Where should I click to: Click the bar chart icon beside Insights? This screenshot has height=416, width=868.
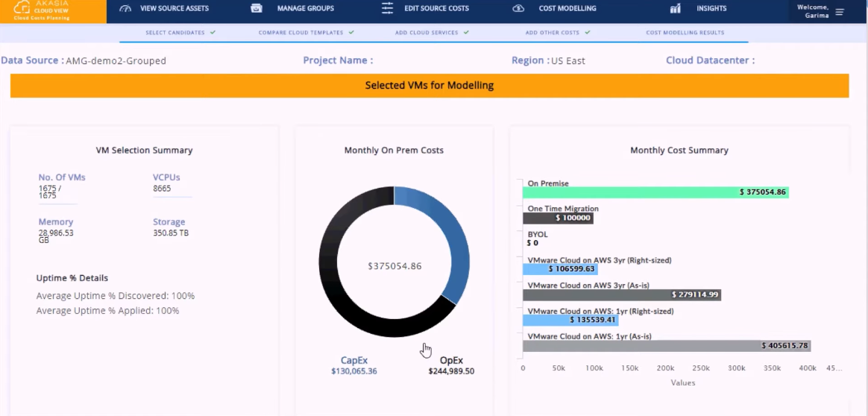(x=675, y=9)
